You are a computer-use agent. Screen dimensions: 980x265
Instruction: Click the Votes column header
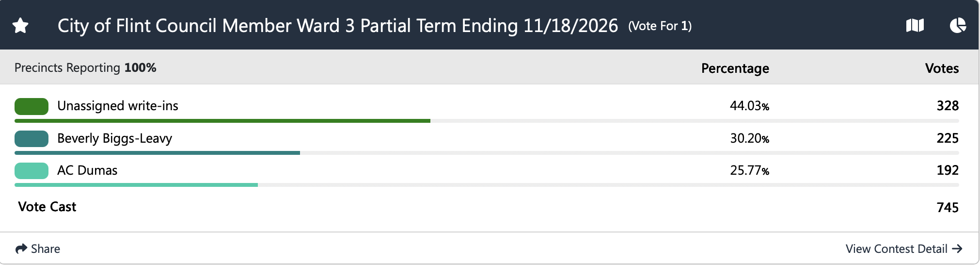pyautogui.click(x=941, y=68)
